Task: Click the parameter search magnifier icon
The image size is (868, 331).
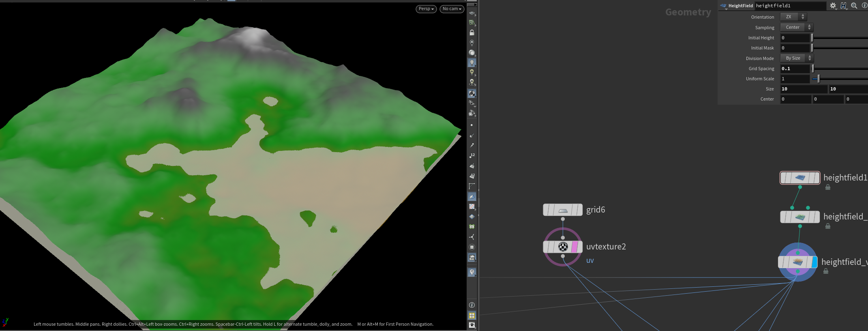Action: (854, 6)
